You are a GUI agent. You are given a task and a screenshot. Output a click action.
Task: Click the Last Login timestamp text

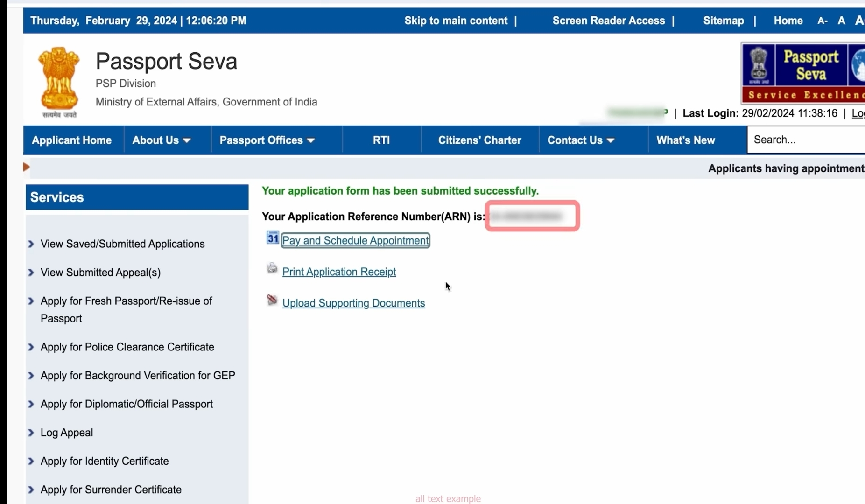point(760,113)
